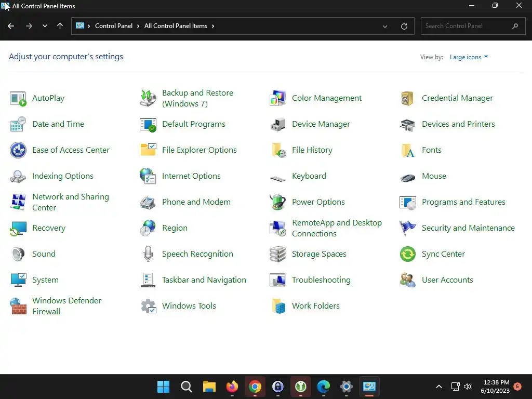Switch to Firefox in taskbar
Screen dimensions: 532x399
pyautogui.click(x=232, y=387)
